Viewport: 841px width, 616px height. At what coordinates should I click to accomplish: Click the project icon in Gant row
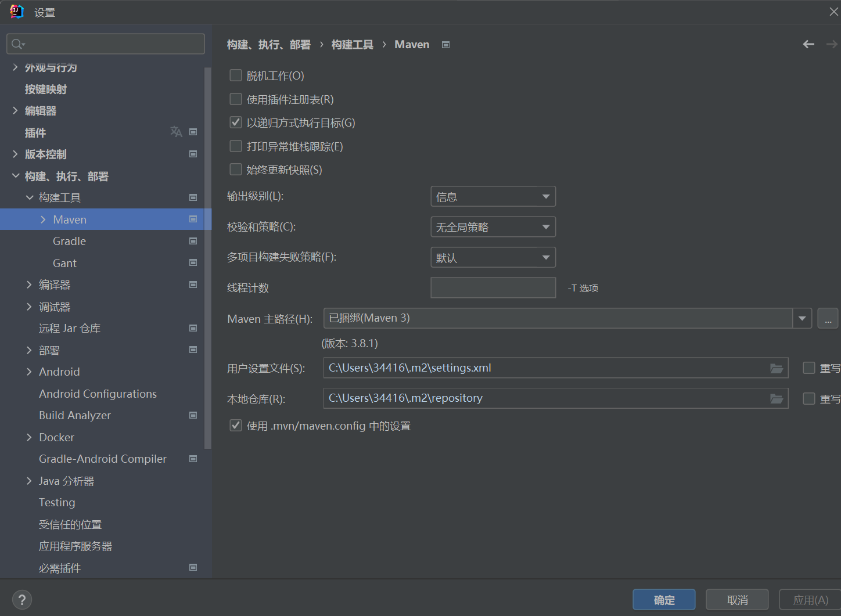(x=193, y=262)
